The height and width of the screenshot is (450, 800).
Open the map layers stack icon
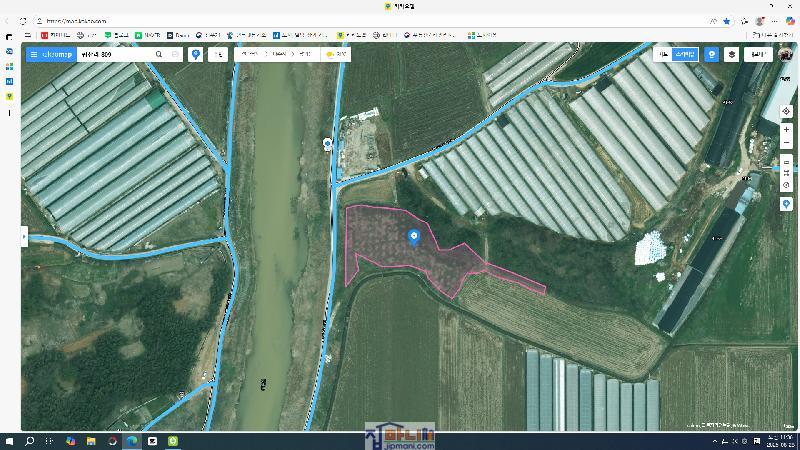coord(732,54)
